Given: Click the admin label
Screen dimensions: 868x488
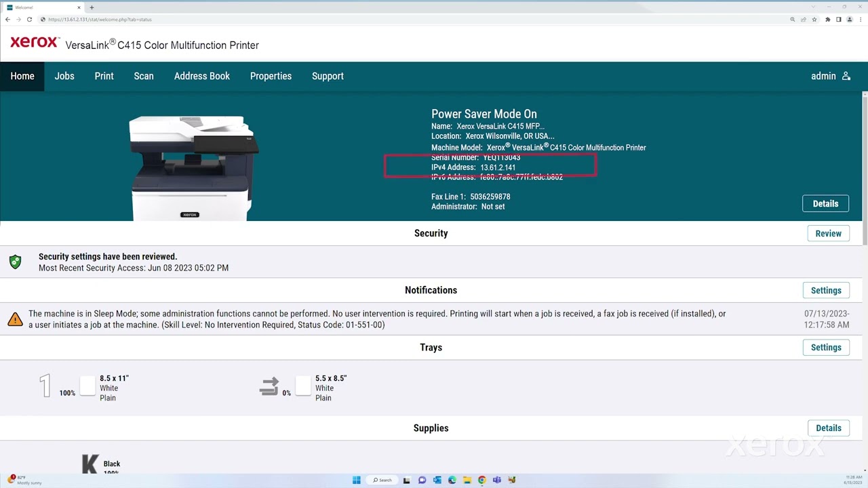Looking at the screenshot, I should click(x=823, y=76).
